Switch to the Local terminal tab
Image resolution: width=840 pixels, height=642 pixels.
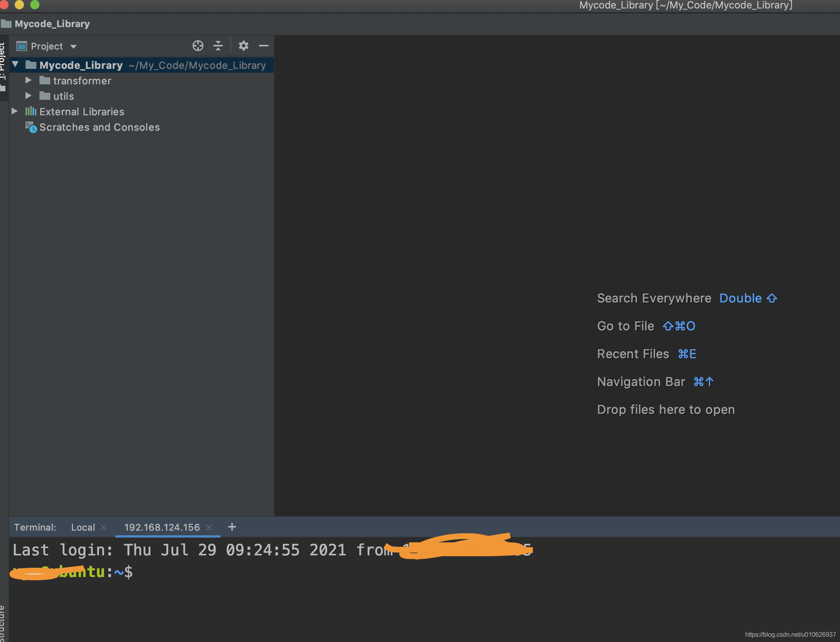[83, 528]
